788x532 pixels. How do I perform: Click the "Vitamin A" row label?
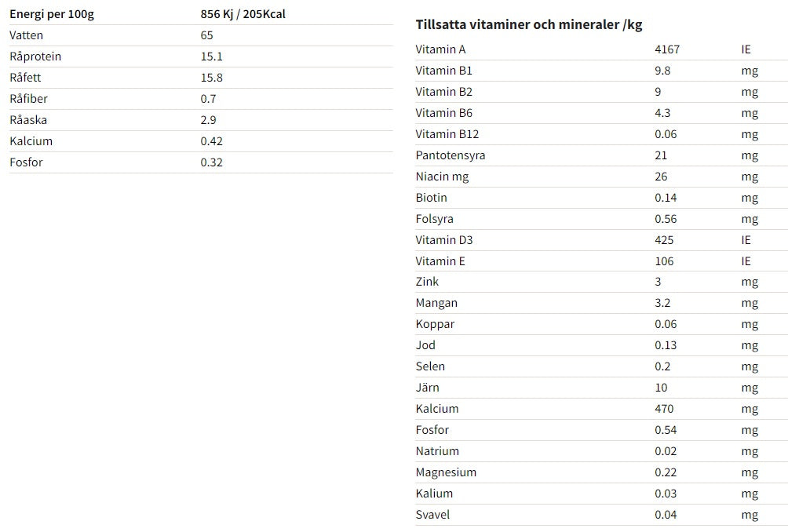tap(440, 49)
